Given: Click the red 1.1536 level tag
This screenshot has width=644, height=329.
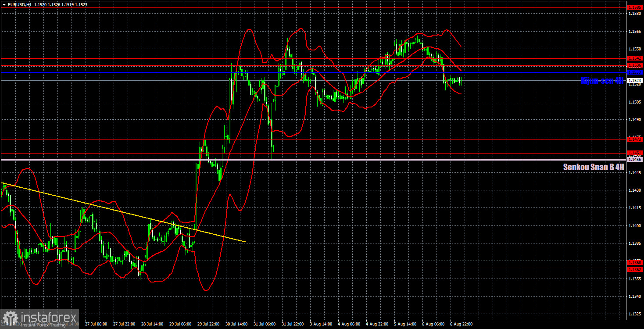Looking at the screenshot, I should 635,65.
